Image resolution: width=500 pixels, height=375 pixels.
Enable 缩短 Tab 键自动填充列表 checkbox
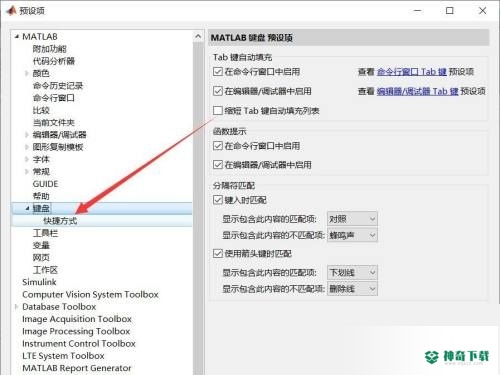(x=218, y=111)
